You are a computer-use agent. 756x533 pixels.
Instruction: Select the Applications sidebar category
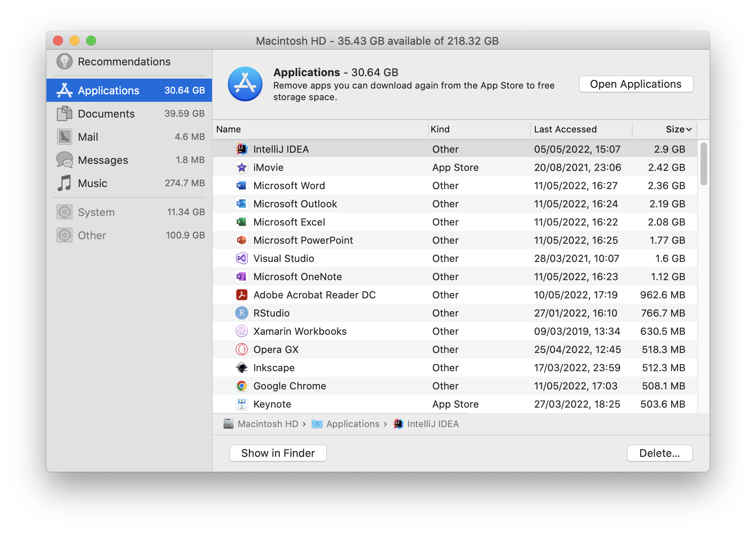[129, 90]
